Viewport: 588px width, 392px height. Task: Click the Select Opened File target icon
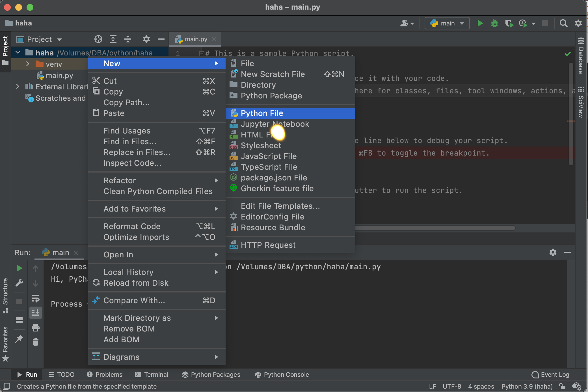click(98, 39)
